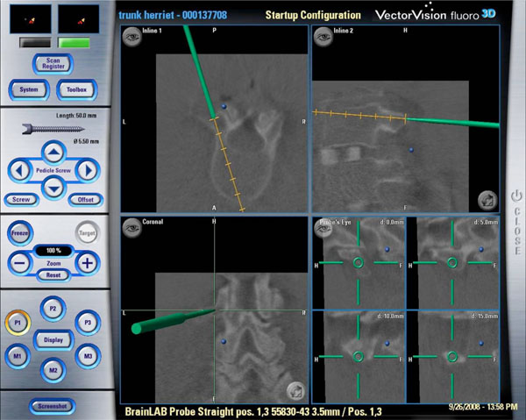The width and height of the screenshot is (526, 420).
Task: Select preset P1
Action: tap(18, 323)
